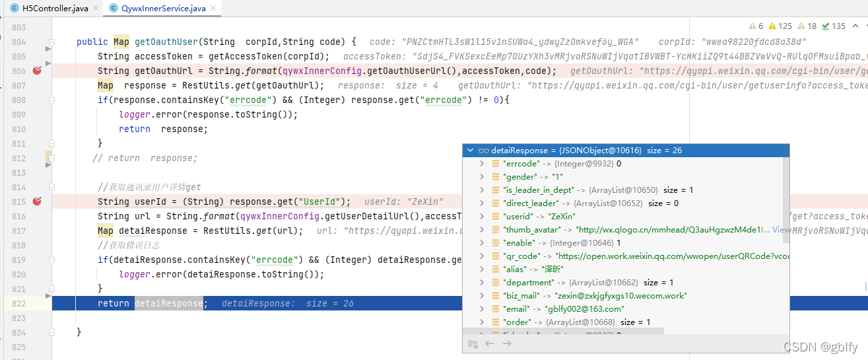The height and width of the screenshot is (360, 868).
Task: Click the map-entry icon of "gender"
Action: (496, 177)
